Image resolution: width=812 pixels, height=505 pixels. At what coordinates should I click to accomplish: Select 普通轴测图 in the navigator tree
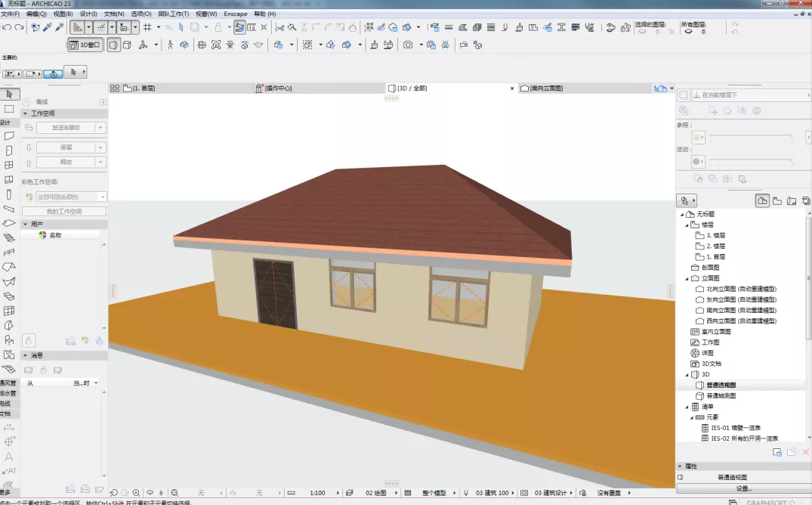[721, 395]
